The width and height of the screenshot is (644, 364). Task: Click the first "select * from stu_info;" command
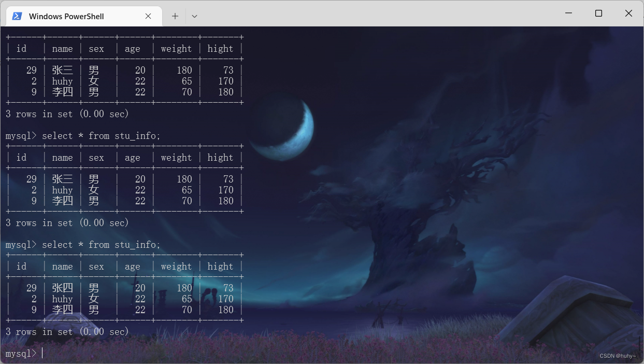tap(102, 136)
